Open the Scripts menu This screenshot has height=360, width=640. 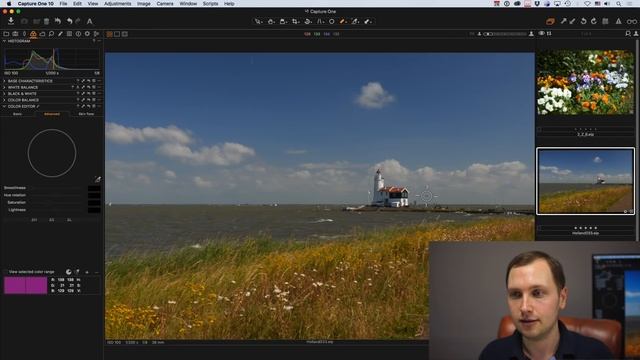click(x=211, y=3)
